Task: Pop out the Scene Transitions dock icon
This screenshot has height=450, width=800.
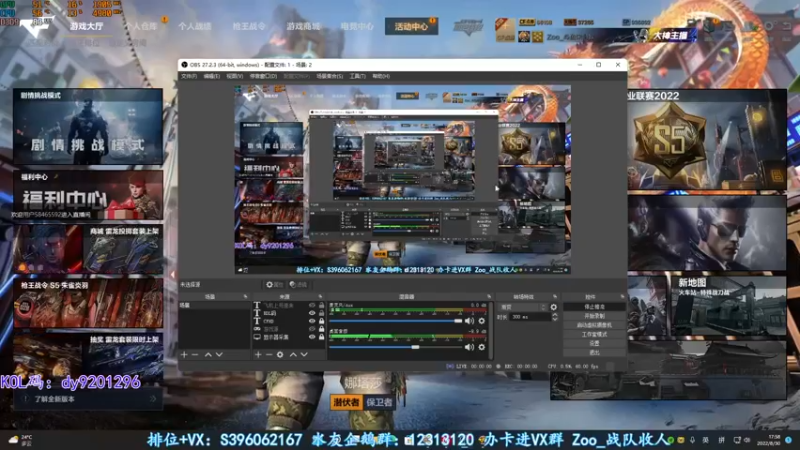Action: 555,296
